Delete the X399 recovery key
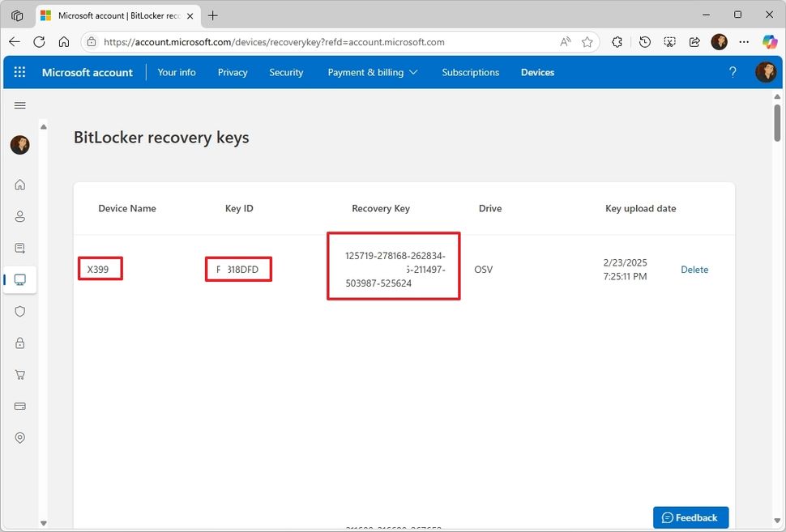The width and height of the screenshot is (786, 532). click(x=694, y=270)
